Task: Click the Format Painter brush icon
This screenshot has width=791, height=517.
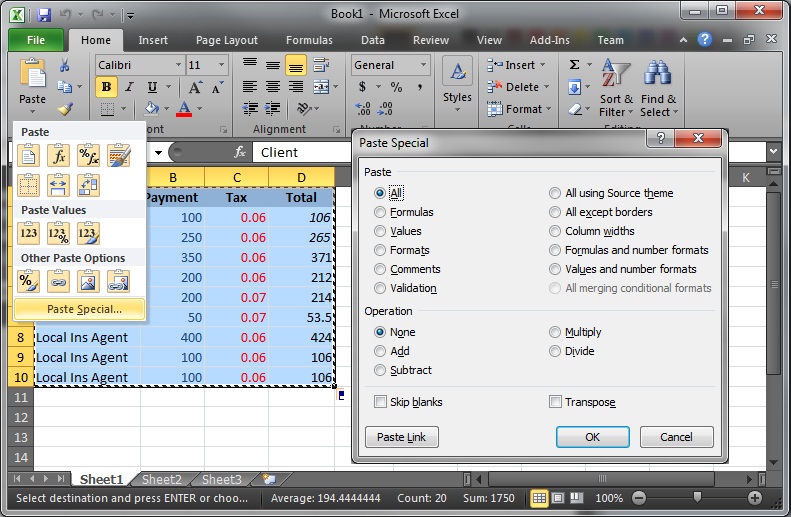Action: click(x=65, y=108)
